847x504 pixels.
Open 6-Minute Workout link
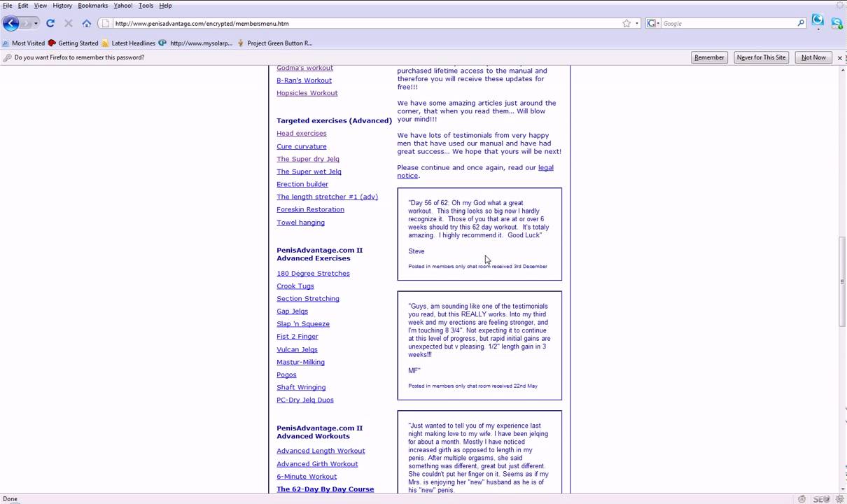coord(306,477)
